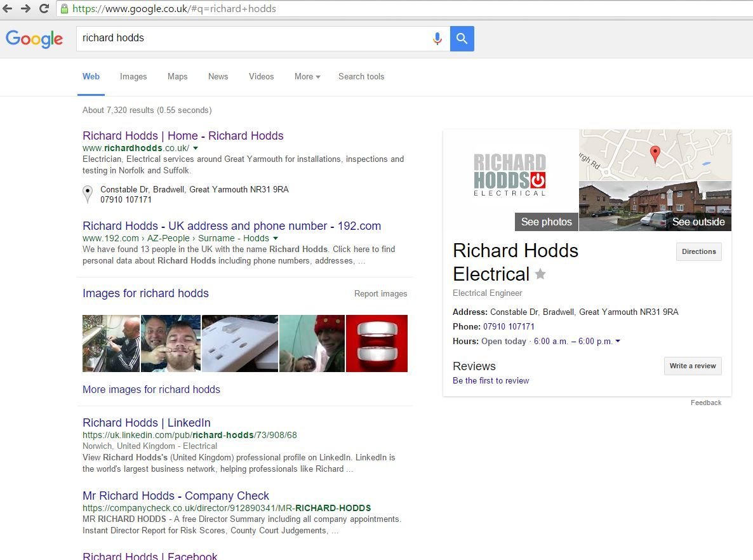The width and height of the screenshot is (753, 560).
Task: Switch to the Images tab
Action: click(x=133, y=76)
